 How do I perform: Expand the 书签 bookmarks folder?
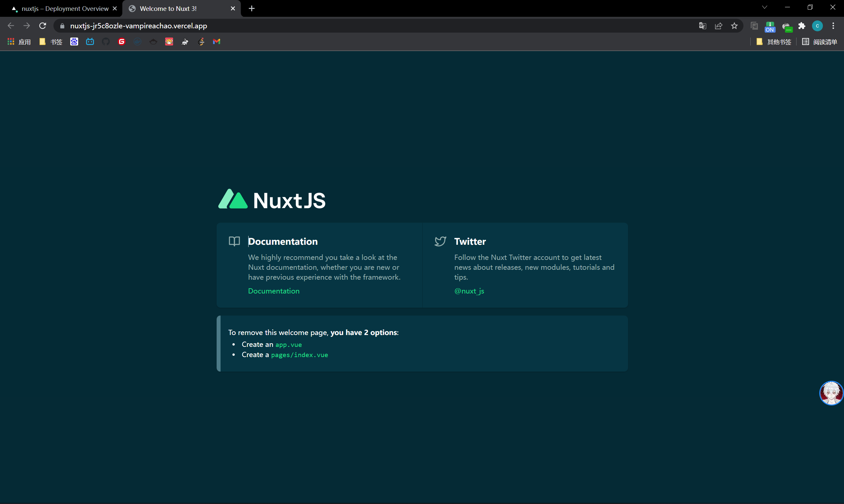pyautogui.click(x=51, y=42)
